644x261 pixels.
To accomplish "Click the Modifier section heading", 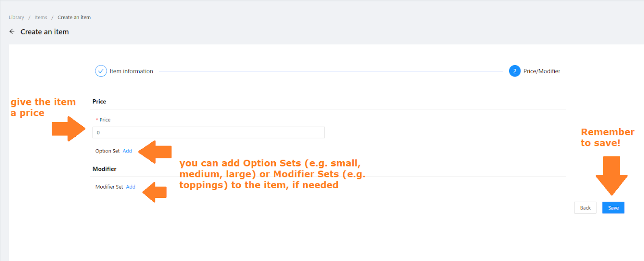I will 104,169.
